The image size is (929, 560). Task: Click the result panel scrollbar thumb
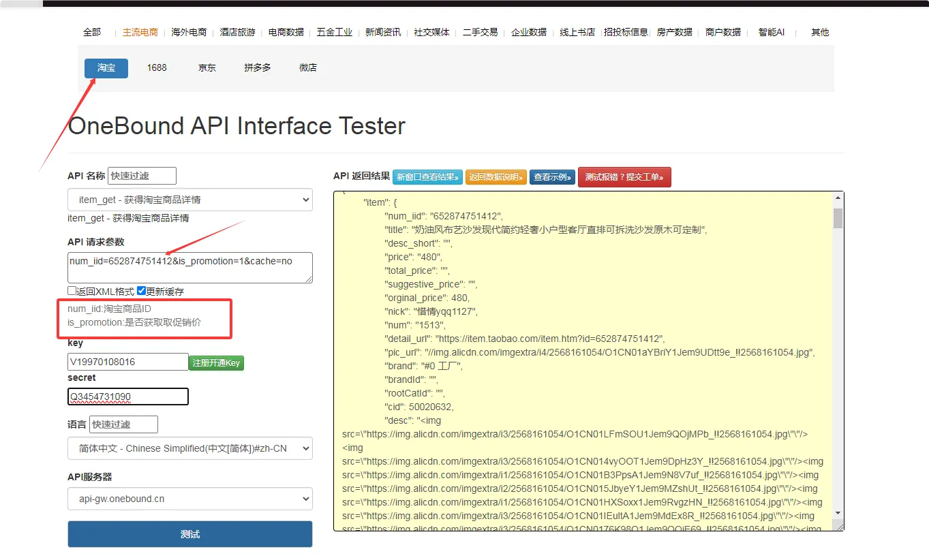(x=838, y=218)
